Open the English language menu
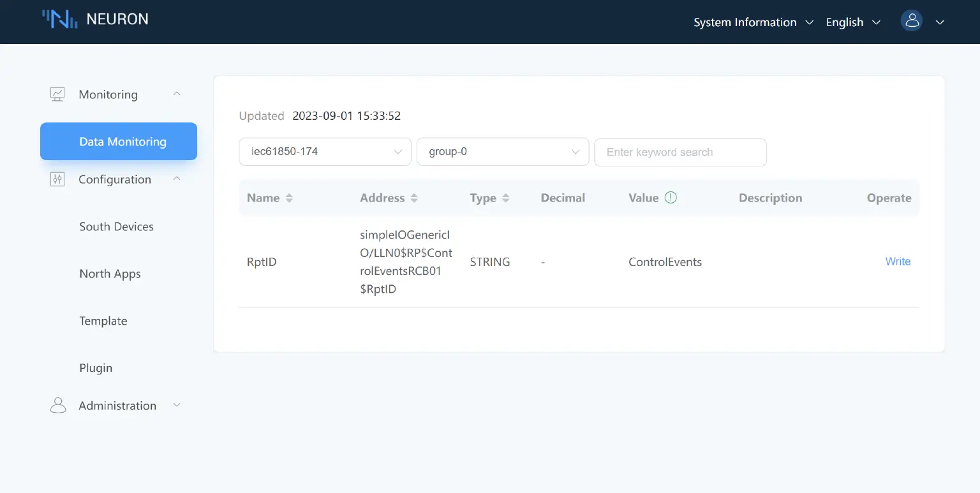Image resolution: width=980 pixels, height=493 pixels. pyautogui.click(x=844, y=22)
